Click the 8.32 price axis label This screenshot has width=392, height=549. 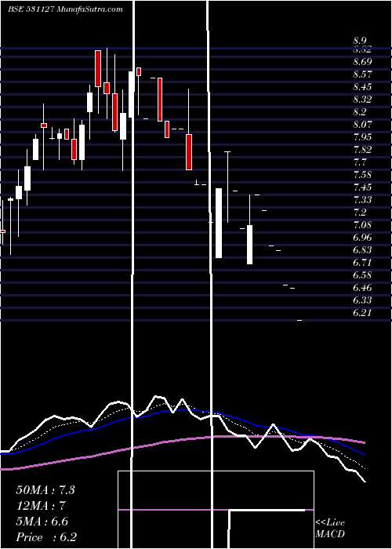click(362, 100)
